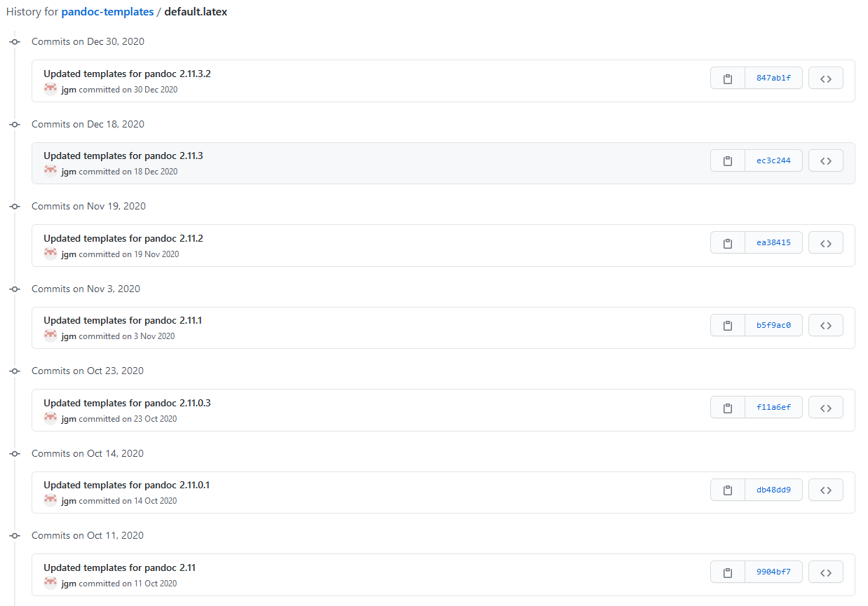Select 'Commits on Oct 23, 2020' heading

pyautogui.click(x=88, y=371)
